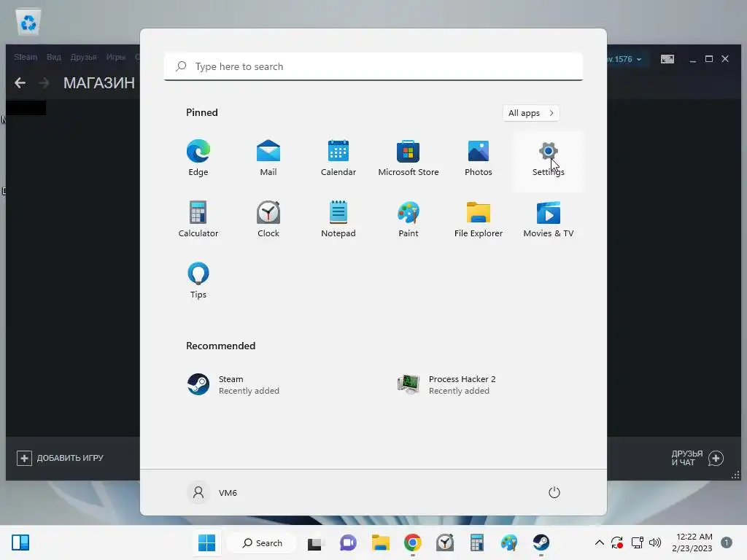
Task: Open Paint icon on the taskbar
Action: tap(508, 542)
